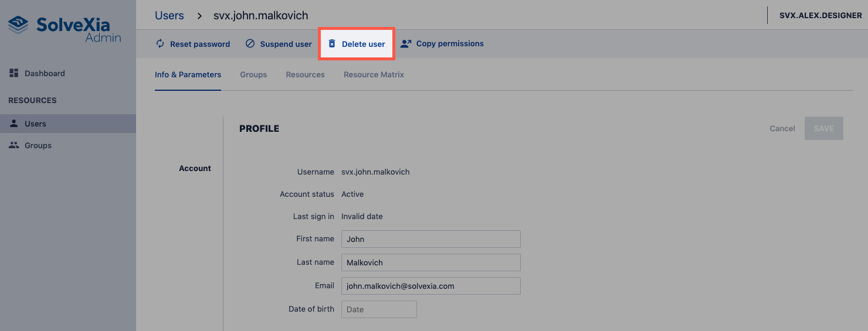The height and width of the screenshot is (331, 868).
Task: Click the SolveXia logo icon
Action: click(18, 25)
